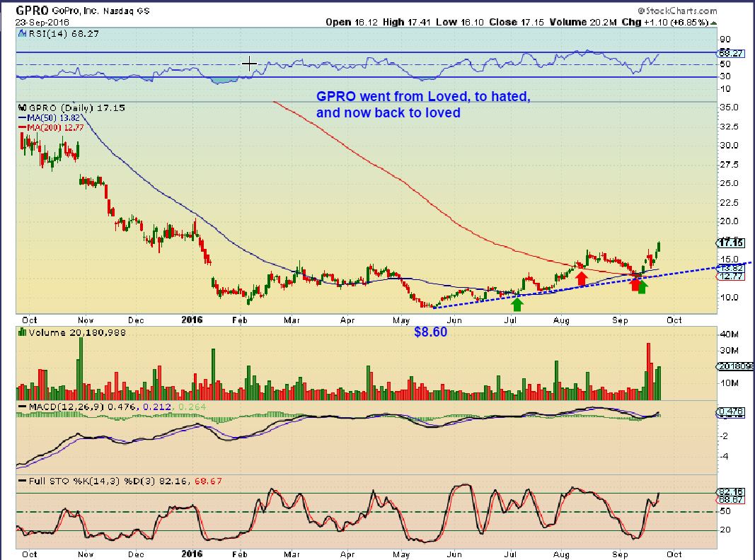This screenshot has width=755, height=560.
Task: Click '2016' on the price panel time axis
Action: pos(192,320)
